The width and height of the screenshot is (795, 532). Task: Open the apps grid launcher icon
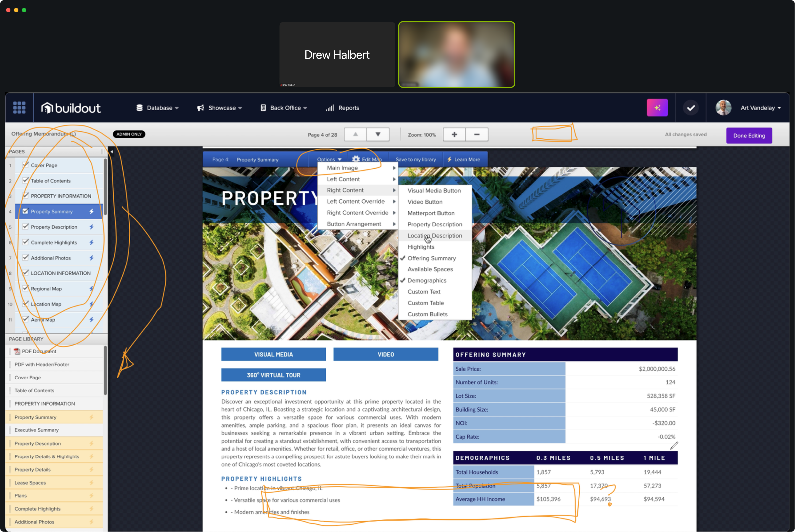[19, 108]
